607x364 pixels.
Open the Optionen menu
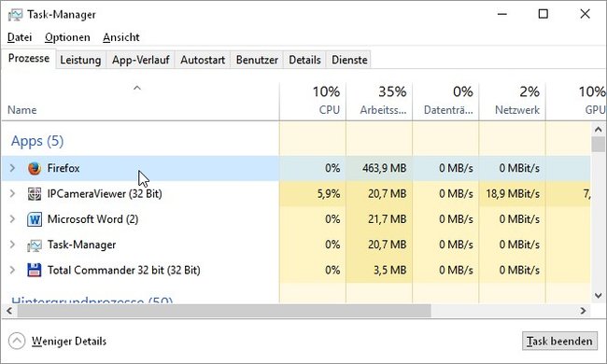tap(67, 37)
